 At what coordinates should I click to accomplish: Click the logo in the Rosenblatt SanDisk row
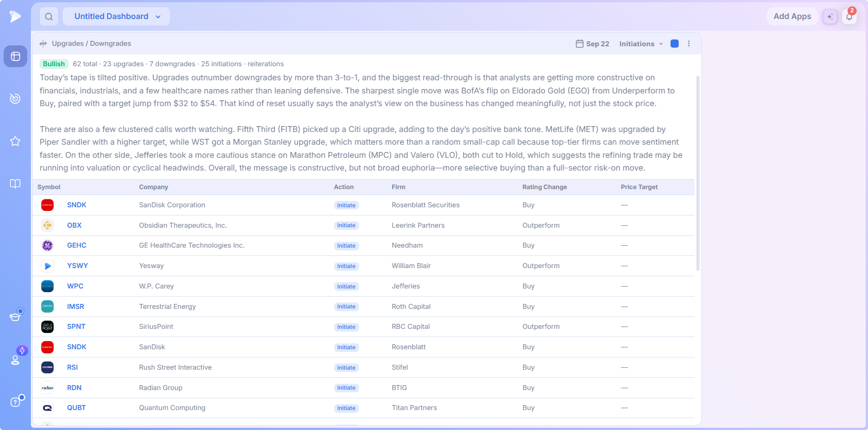47,347
